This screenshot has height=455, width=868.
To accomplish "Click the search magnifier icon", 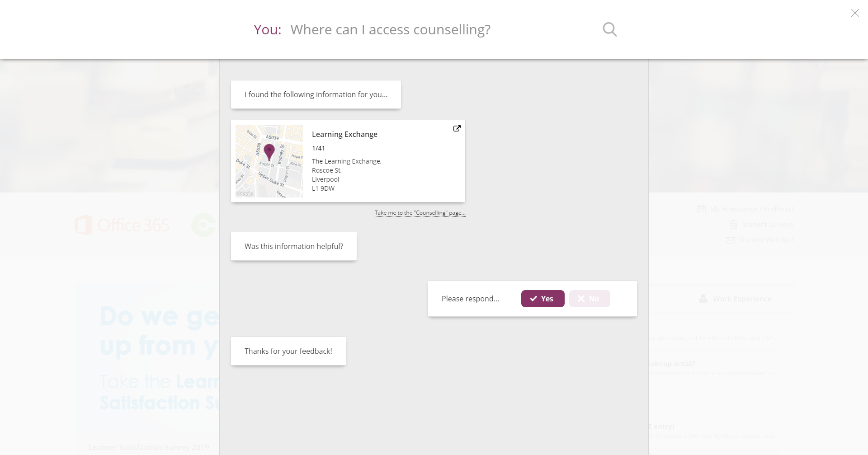I will [x=610, y=29].
